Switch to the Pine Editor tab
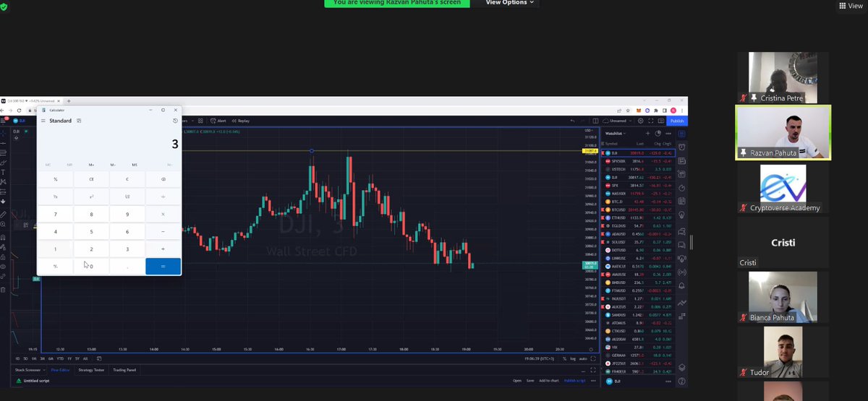868x401 pixels. coord(60,370)
